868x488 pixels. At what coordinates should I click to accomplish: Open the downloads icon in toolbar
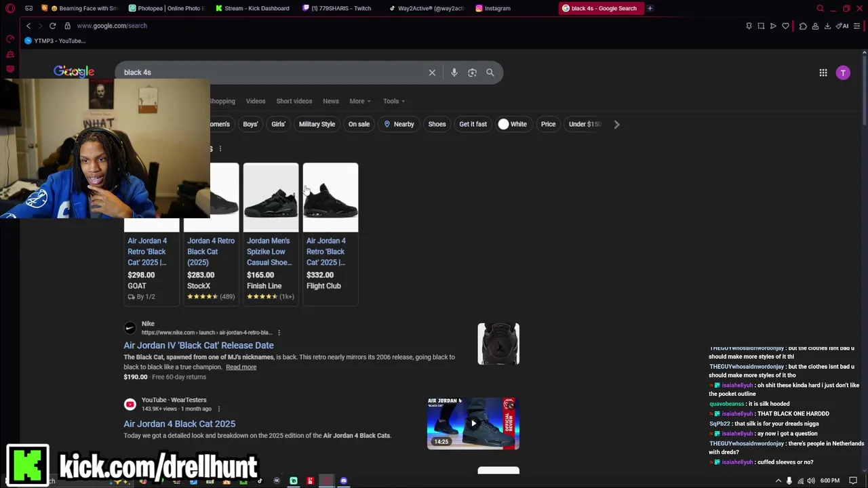pyautogui.click(x=827, y=26)
